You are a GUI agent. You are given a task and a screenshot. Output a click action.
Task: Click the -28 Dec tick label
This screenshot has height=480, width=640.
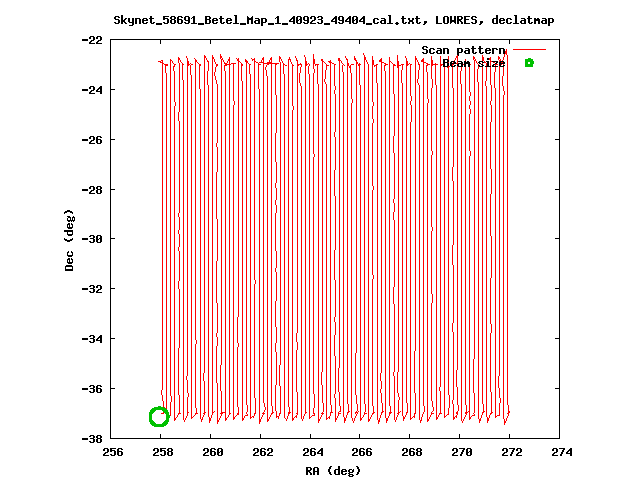click(x=92, y=190)
